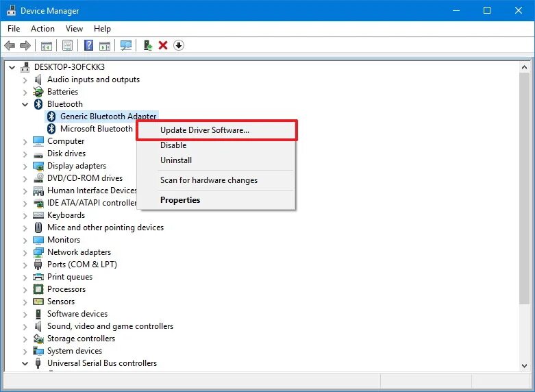Toggle the action pane toolbar icon

tap(105, 45)
